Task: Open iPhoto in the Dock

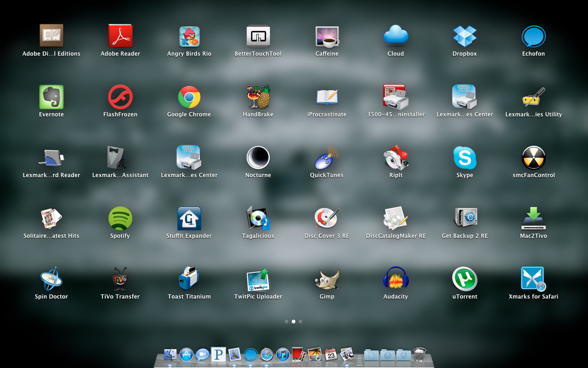Action: [315, 354]
